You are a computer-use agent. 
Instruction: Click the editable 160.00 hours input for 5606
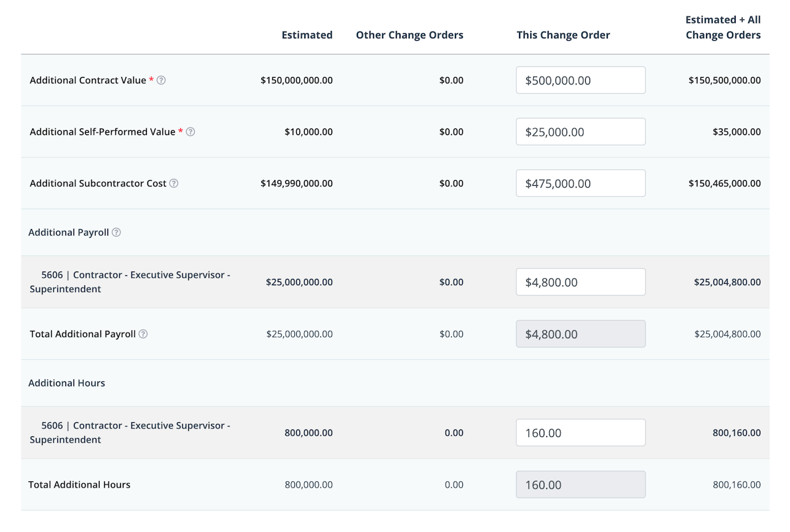[580, 433]
